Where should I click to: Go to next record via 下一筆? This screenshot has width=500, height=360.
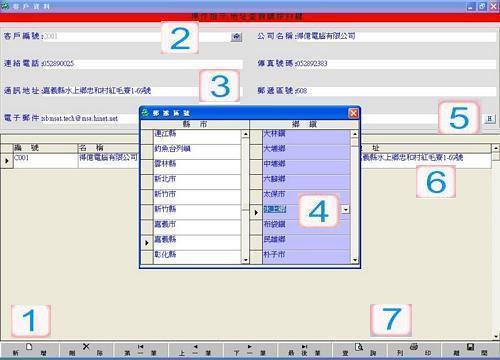tap(250, 350)
